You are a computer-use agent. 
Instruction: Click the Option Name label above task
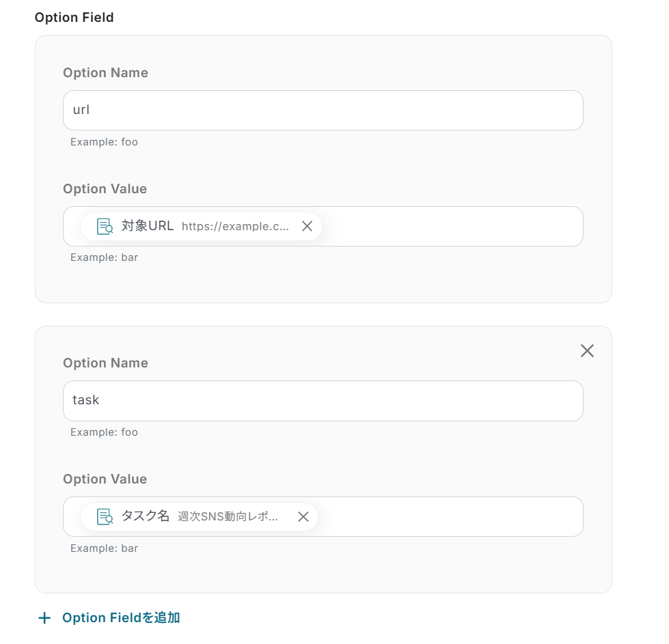(x=105, y=363)
